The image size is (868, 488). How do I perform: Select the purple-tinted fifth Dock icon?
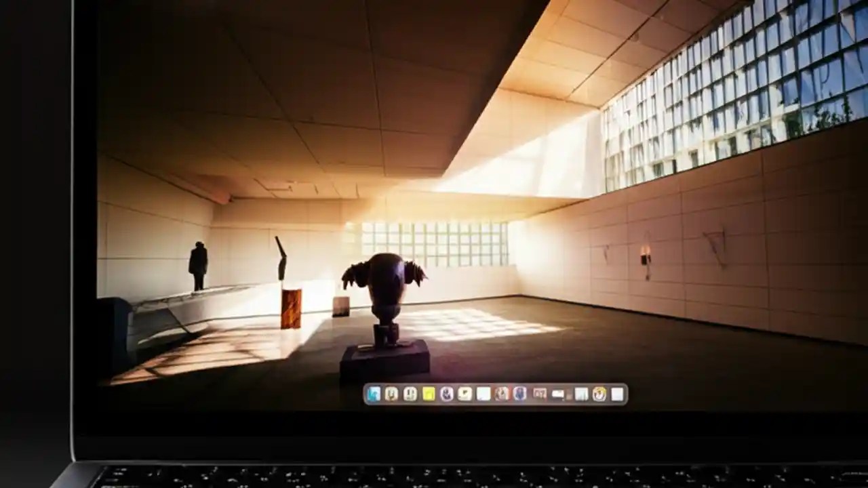(446, 395)
